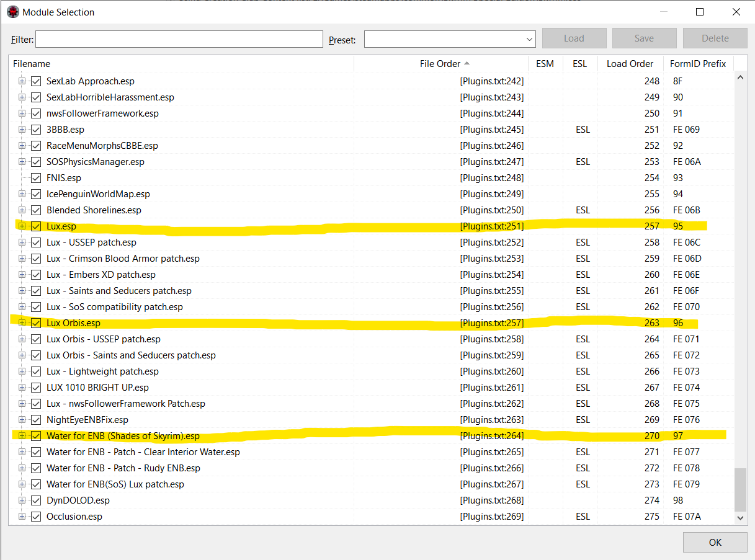Open the Preset dropdown
The width and height of the screenshot is (755, 560).
(529, 39)
